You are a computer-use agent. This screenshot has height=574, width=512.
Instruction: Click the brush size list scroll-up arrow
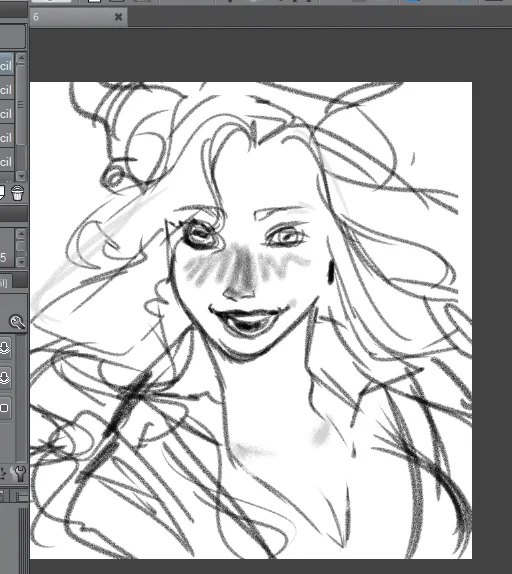(x=21, y=234)
